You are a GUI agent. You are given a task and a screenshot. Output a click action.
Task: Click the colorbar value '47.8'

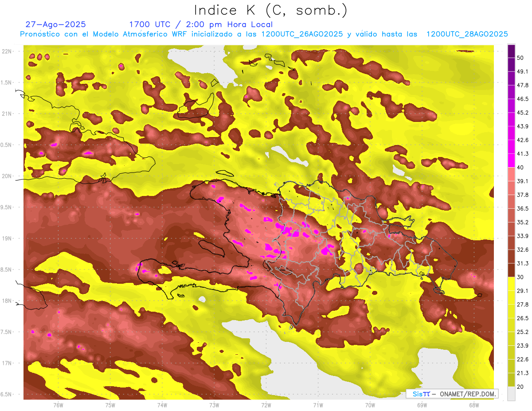[x=523, y=85]
